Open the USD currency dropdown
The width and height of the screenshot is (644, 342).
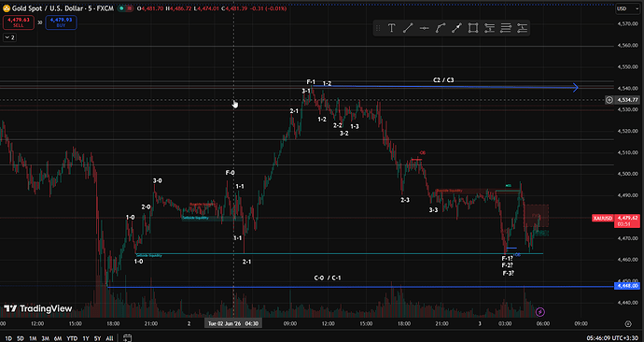pos(627,8)
